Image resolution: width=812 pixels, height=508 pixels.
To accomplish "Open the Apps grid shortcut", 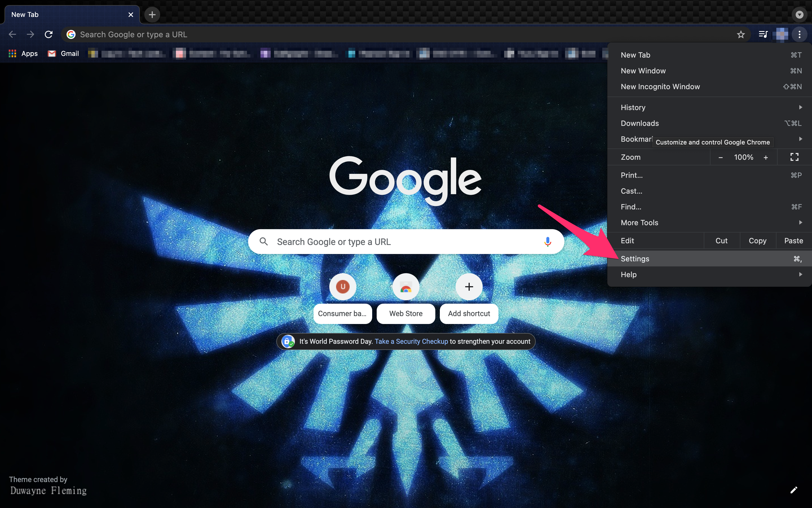I will tap(23, 53).
